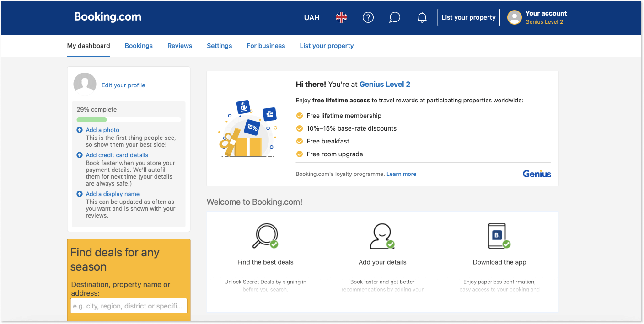Click the Add your details heading
The height and width of the screenshot is (324, 644).
(x=382, y=262)
